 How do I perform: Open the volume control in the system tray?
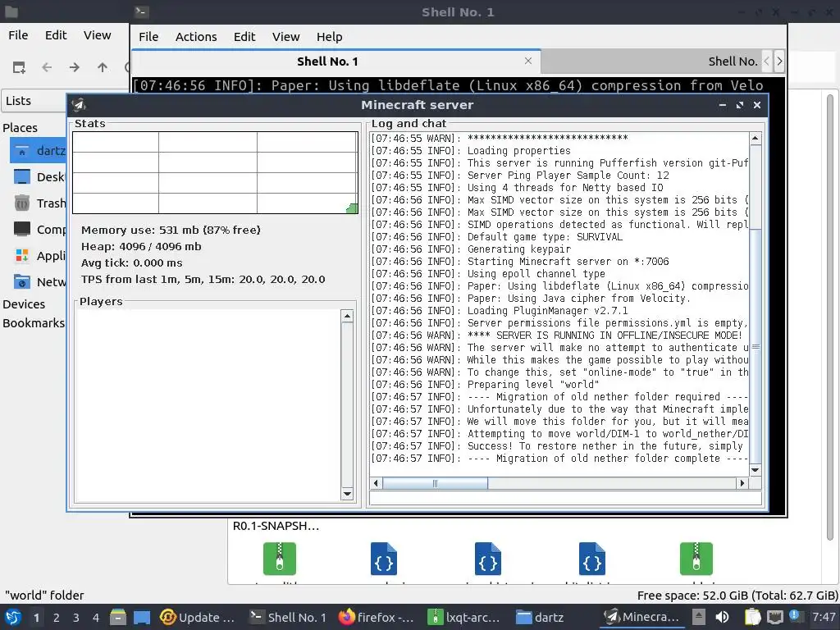click(x=722, y=617)
